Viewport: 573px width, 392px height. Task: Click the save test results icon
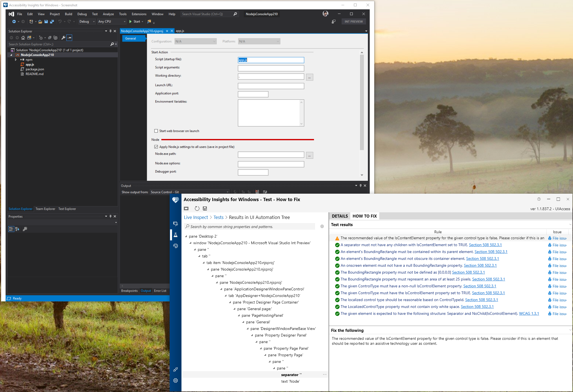click(x=205, y=208)
